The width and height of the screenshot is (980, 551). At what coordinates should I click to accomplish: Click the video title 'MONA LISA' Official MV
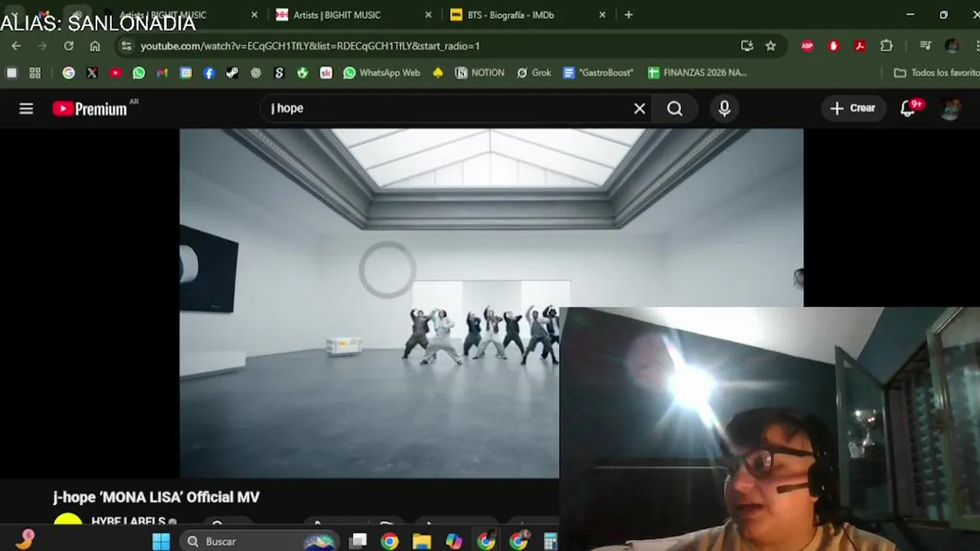(x=156, y=497)
